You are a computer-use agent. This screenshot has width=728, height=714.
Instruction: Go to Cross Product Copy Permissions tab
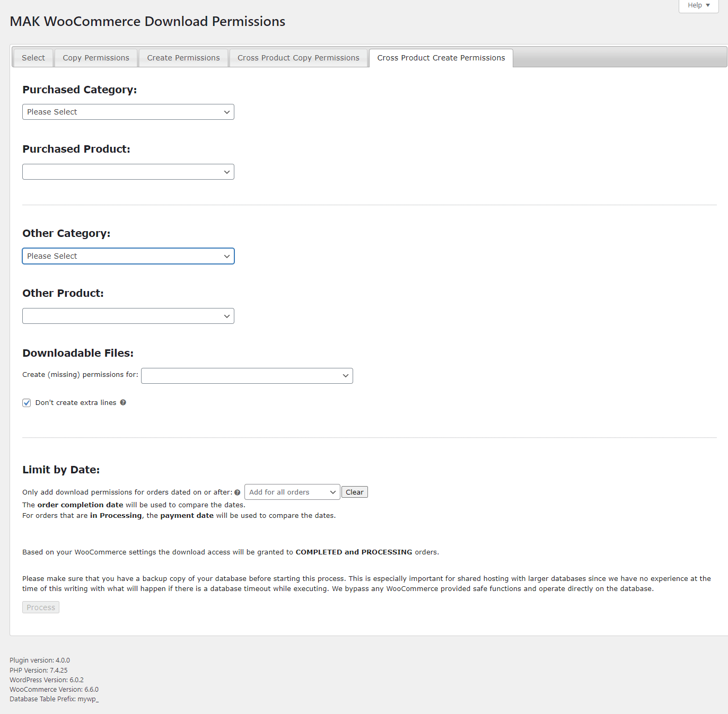click(x=298, y=58)
